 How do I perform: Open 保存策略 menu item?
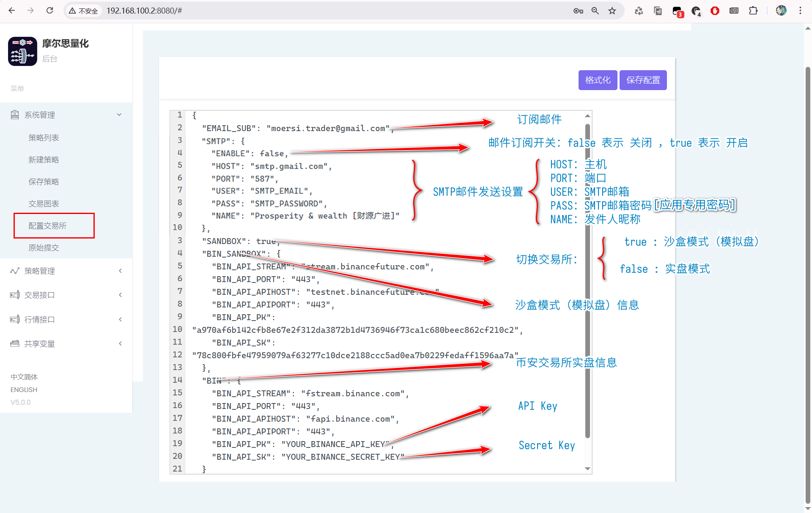44,181
